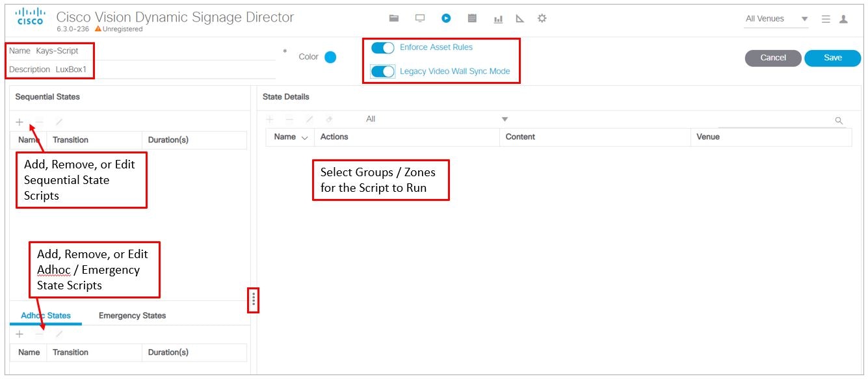
Task: Add a new sequential state with plus icon
Action: [x=20, y=122]
